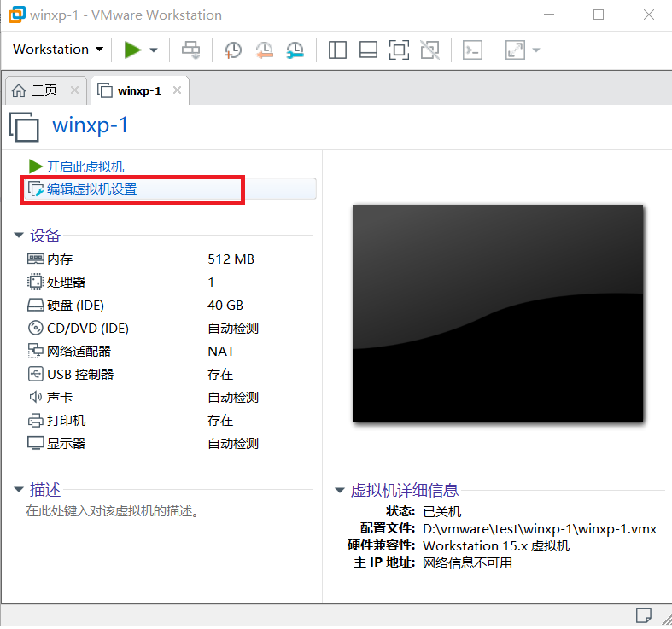
Task: Click the hard disk drive icon
Action: [36, 305]
